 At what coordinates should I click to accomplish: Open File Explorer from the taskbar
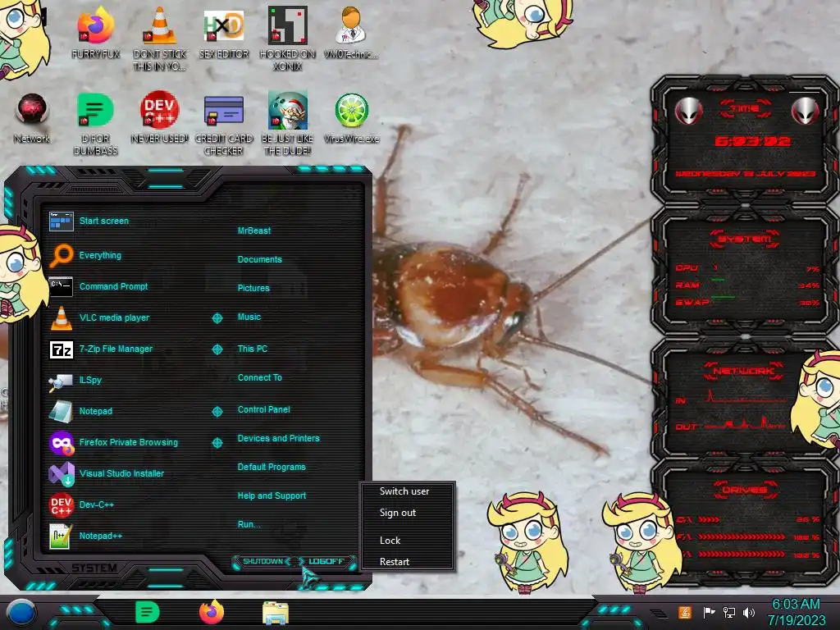(276, 614)
